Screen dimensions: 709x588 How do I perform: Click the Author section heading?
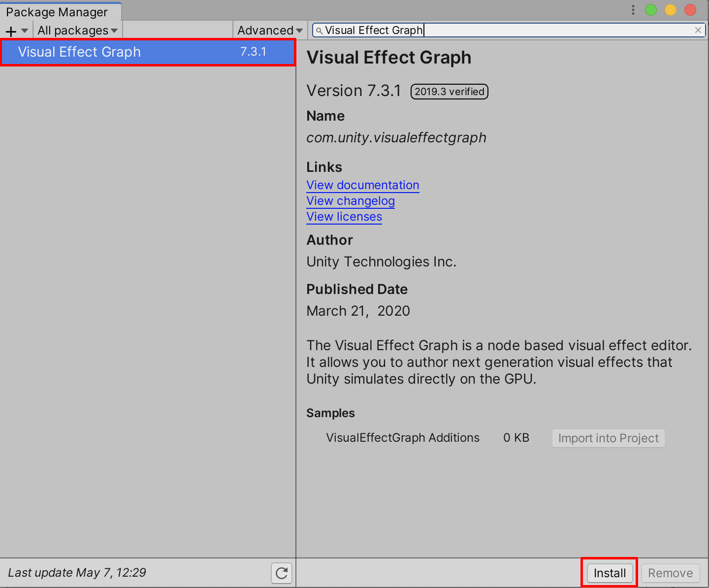(x=329, y=240)
